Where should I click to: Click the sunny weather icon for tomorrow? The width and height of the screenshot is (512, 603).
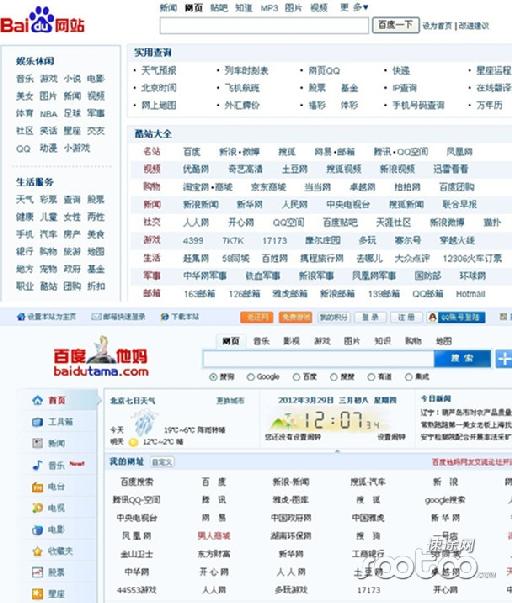tap(133, 442)
